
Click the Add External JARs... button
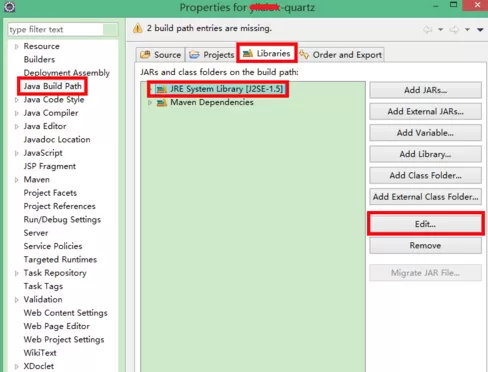tap(425, 111)
